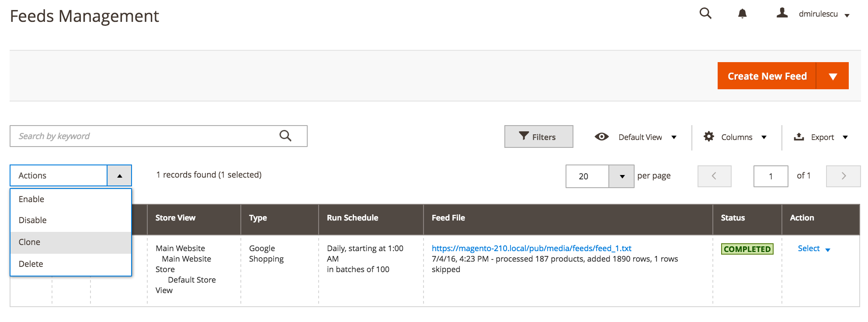Submit keyword search with magnifier icon
This screenshot has height=322, width=868.
point(285,136)
